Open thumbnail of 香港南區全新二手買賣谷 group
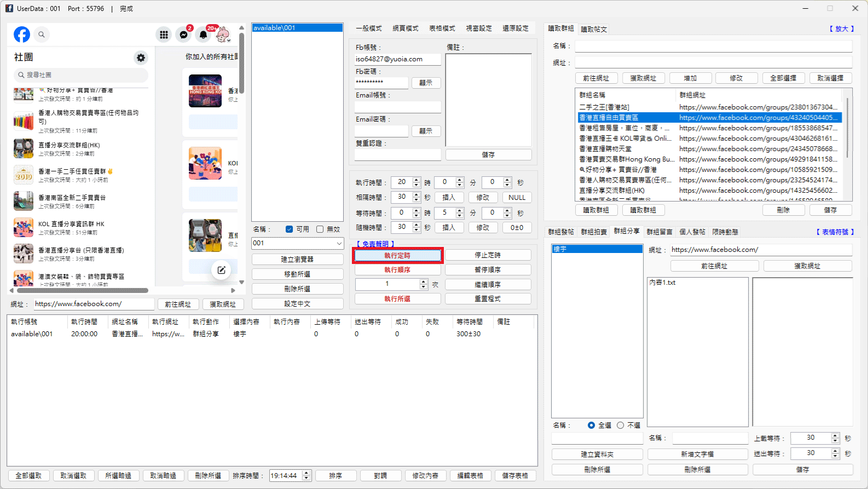Image resolution: width=868 pixels, height=489 pixels. tap(24, 201)
